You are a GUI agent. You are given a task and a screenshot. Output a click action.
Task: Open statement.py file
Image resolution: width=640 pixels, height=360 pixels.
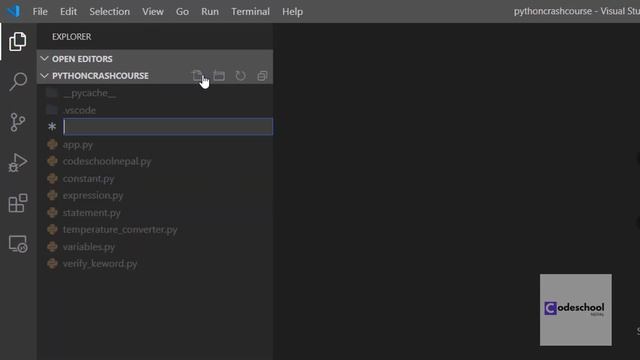pyautogui.click(x=155, y=213)
